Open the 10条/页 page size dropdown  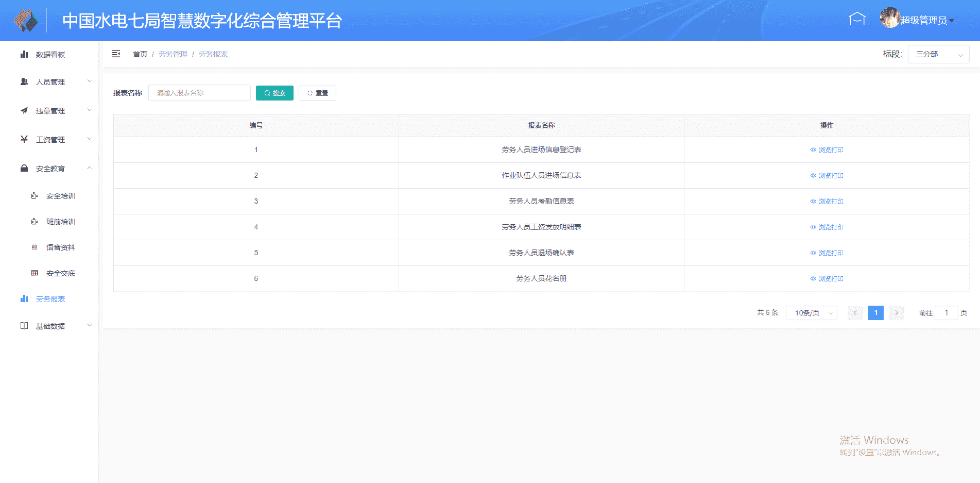811,313
